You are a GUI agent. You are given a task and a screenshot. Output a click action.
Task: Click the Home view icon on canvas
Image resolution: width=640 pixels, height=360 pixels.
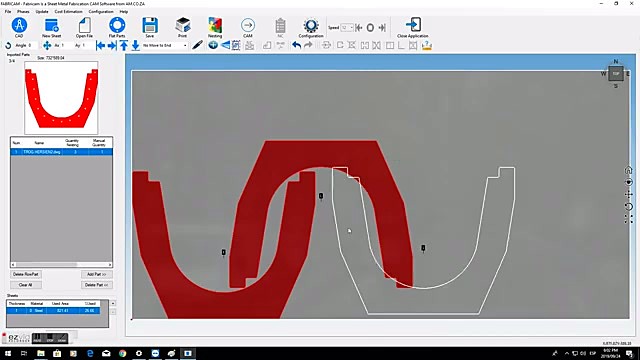click(628, 170)
